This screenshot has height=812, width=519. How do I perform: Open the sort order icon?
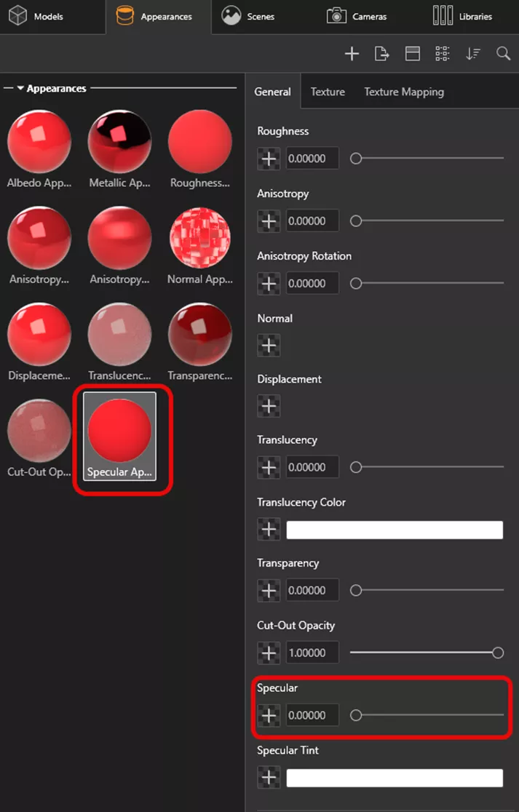tap(473, 54)
